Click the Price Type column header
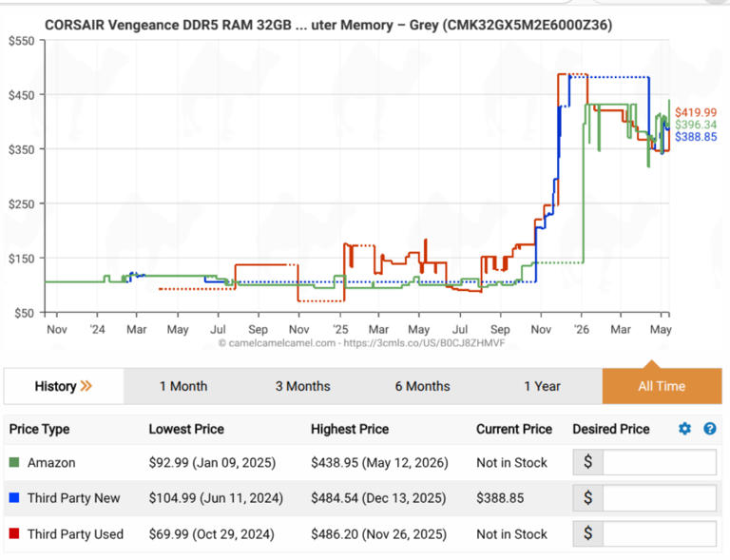This screenshot has width=730, height=560. tap(39, 429)
